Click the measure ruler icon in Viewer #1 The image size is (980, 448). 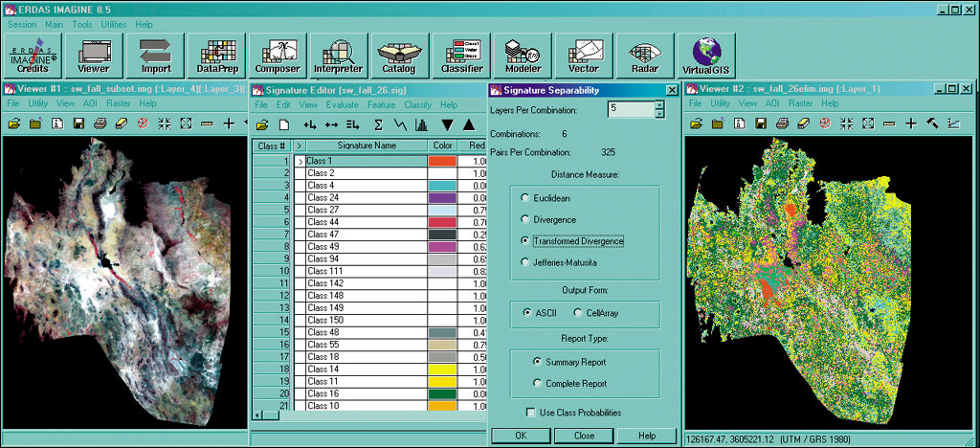click(x=207, y=123)
